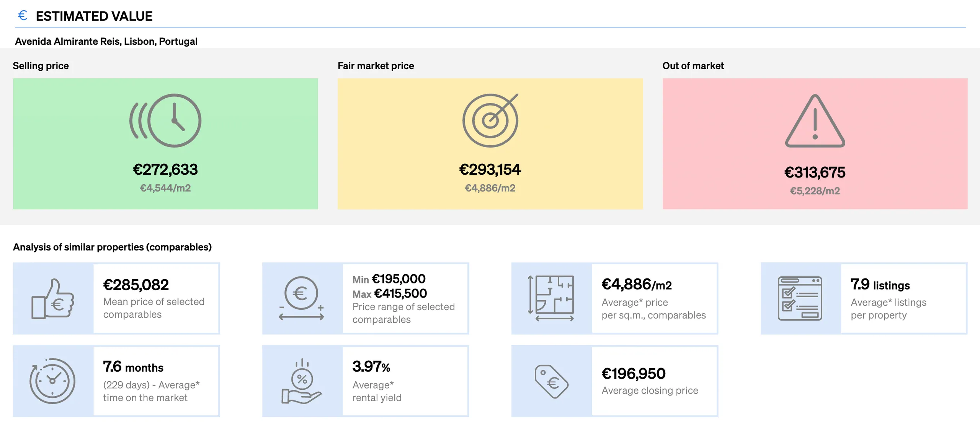Screen dimensions: 980x423
Task: Click the 7.9 listings value
Action: (880, 285)
